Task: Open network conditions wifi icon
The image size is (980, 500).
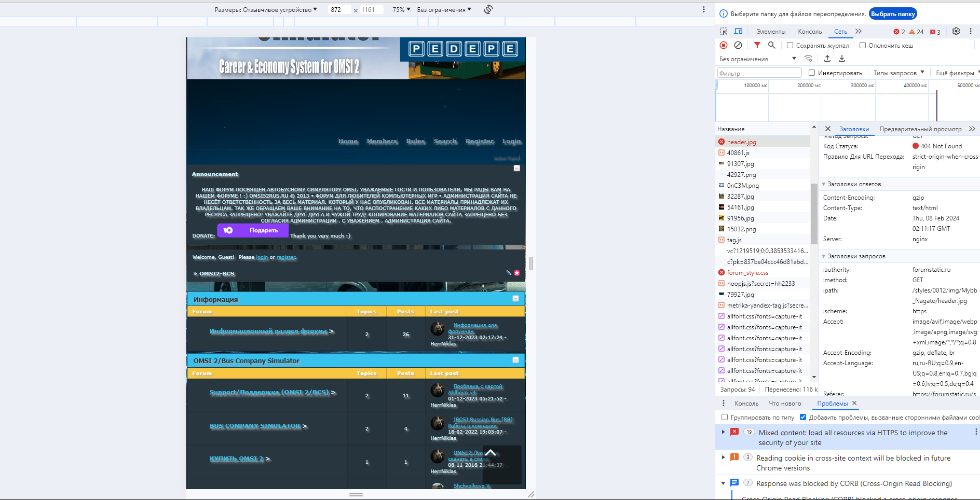Action: pos(809,59)
